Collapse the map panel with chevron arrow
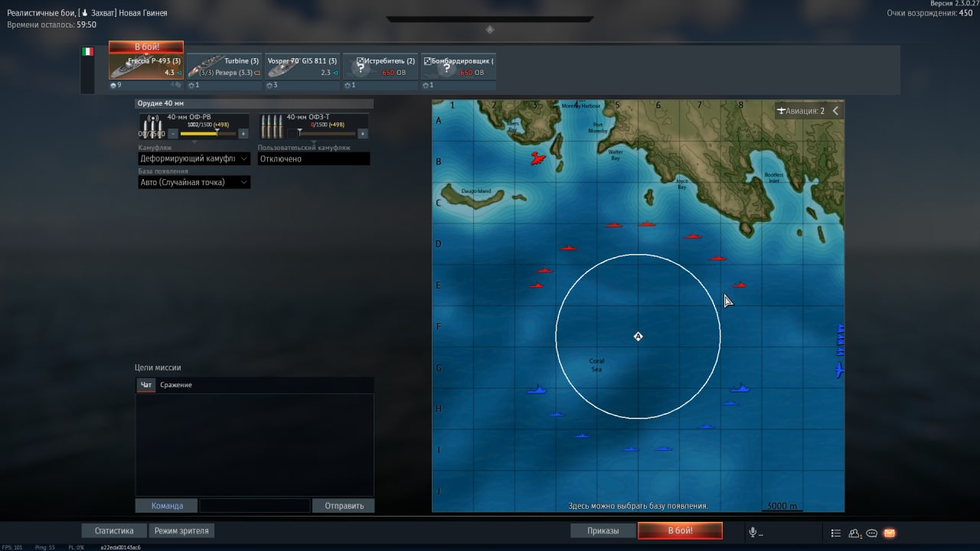The image size is (980, 551). click(835, 111)
